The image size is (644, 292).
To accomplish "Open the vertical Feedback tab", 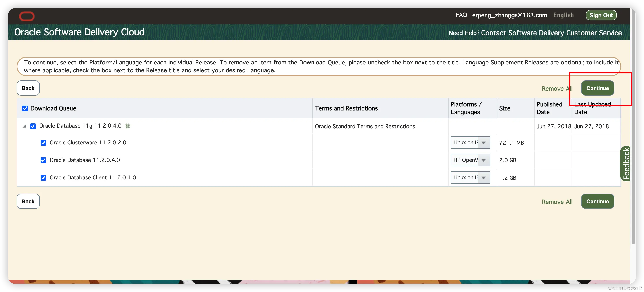I will coord(625,163).
